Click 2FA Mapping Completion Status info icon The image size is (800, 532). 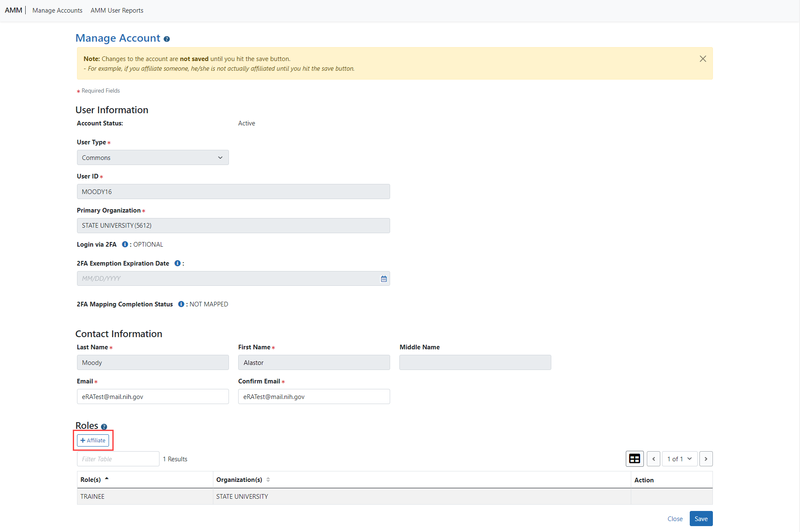pyautogui.click(x=181, y=304)
